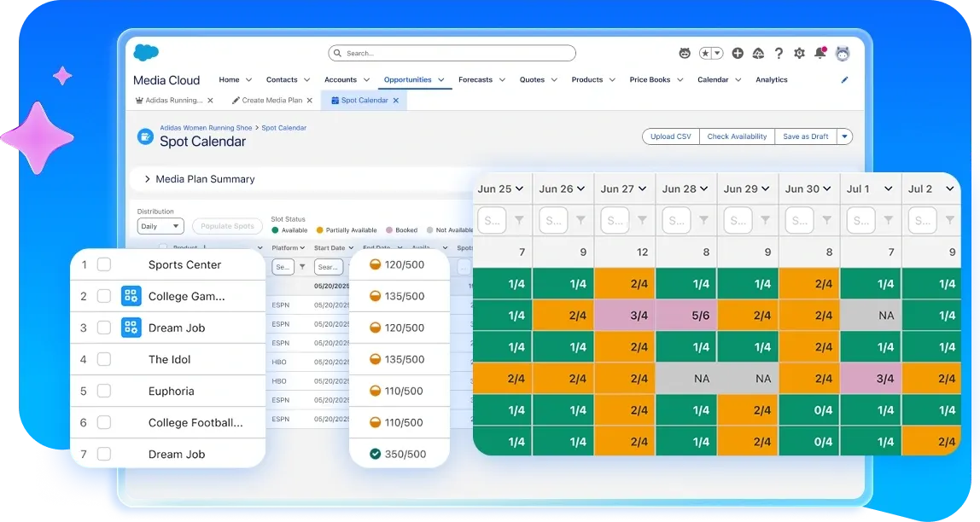Open the Products nav item
This screenshot has width=980, height=522.
click(x=587, y=80)
